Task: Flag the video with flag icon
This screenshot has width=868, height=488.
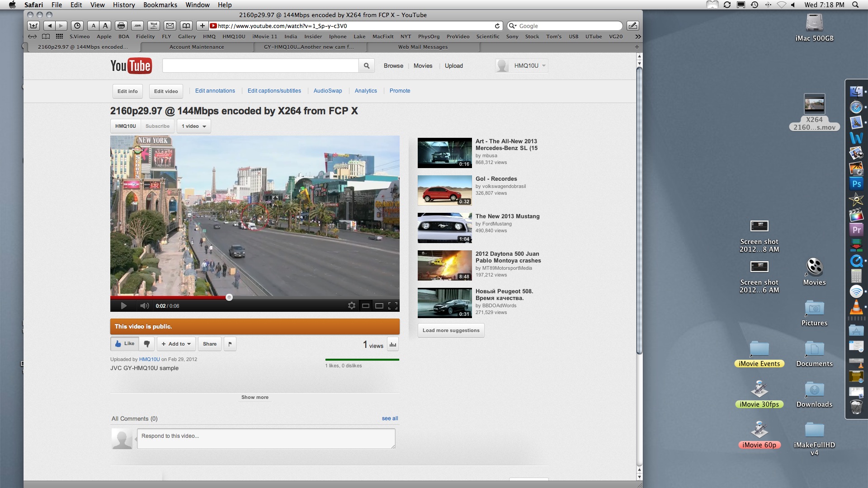Action: point(230,344)
